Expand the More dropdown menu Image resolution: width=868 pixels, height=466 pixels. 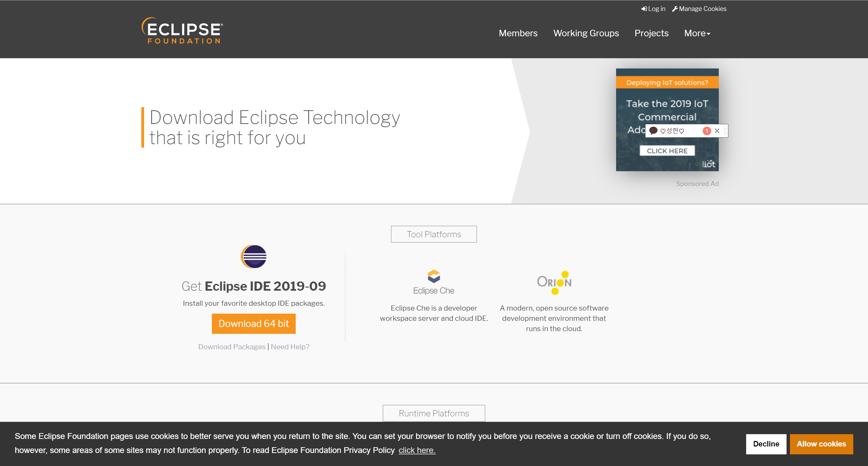pos(697,33)
